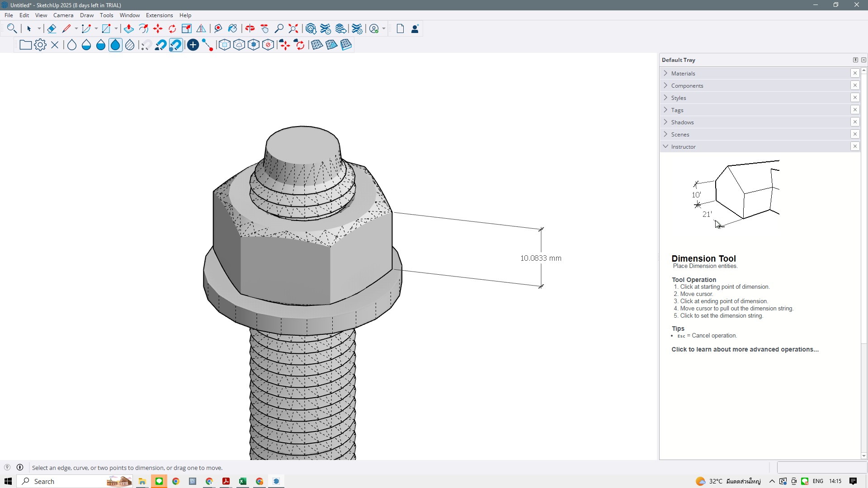Collapse the Instructor panel
This screenshot has width=868, height=488.
pyautogui.click(x=683, y=146)
